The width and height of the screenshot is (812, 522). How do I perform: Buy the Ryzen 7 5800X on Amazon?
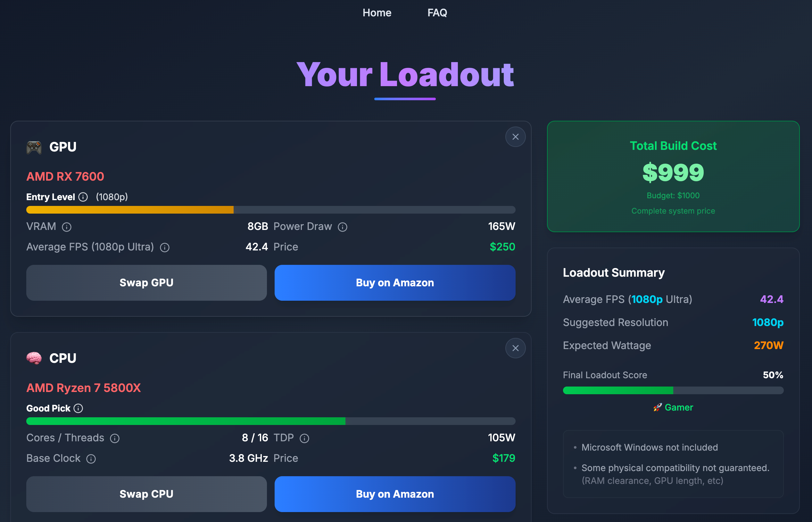(x=394, y=494)
